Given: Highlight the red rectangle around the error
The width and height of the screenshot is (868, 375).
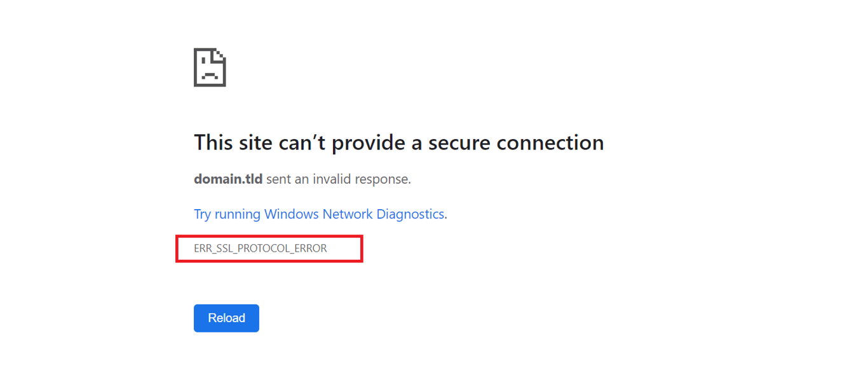Looking at the screenshot, I should (269, 249).
